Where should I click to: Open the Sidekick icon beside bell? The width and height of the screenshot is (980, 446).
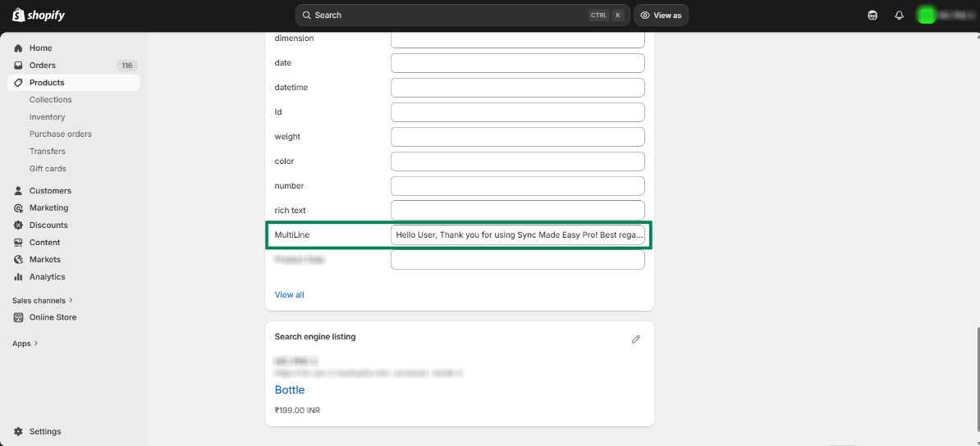(872, 16)
